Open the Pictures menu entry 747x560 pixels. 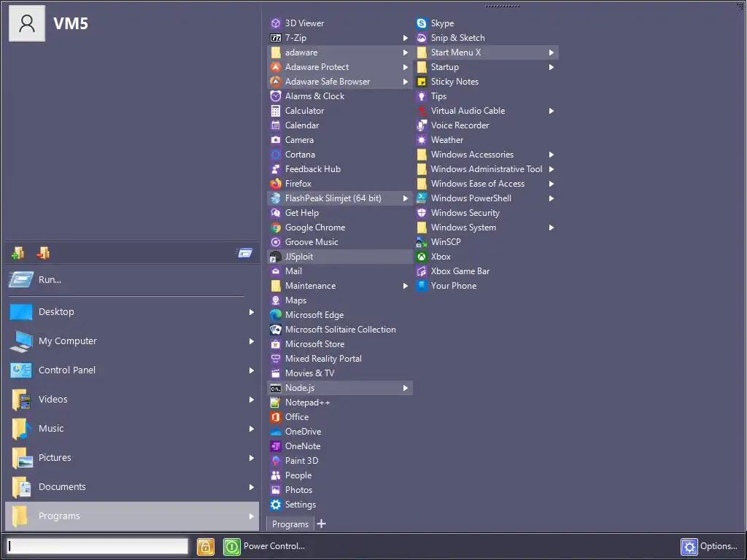tap(132, 458)
